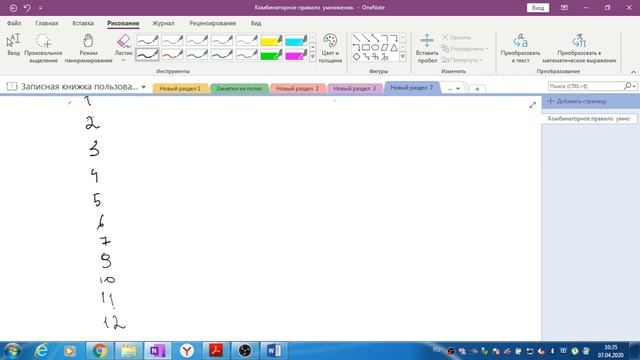Choose the parallelogram shape
The height and width of the screenshot is (360, 640).
tap(384, 47)
